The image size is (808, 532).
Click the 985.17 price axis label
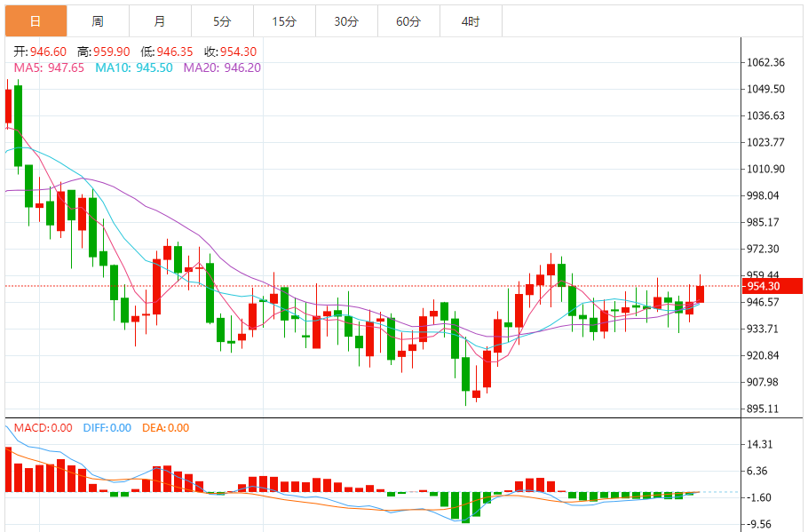(x=764, y=222)
